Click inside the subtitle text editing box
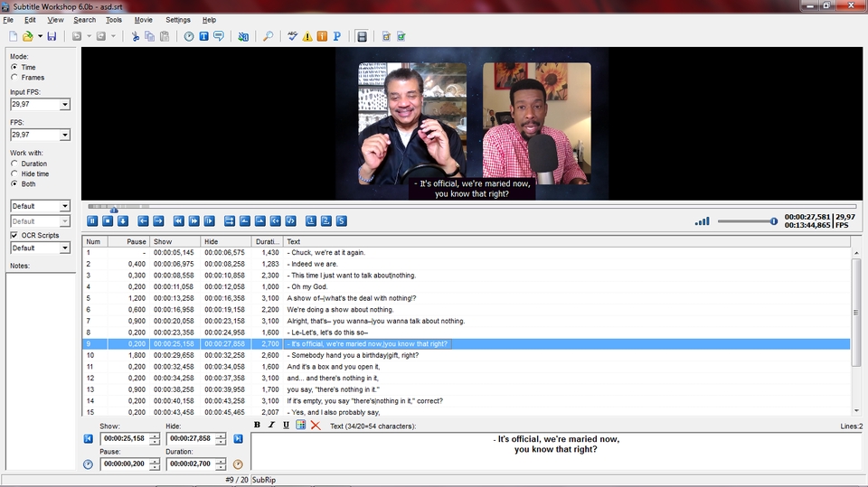 (556, 452)
